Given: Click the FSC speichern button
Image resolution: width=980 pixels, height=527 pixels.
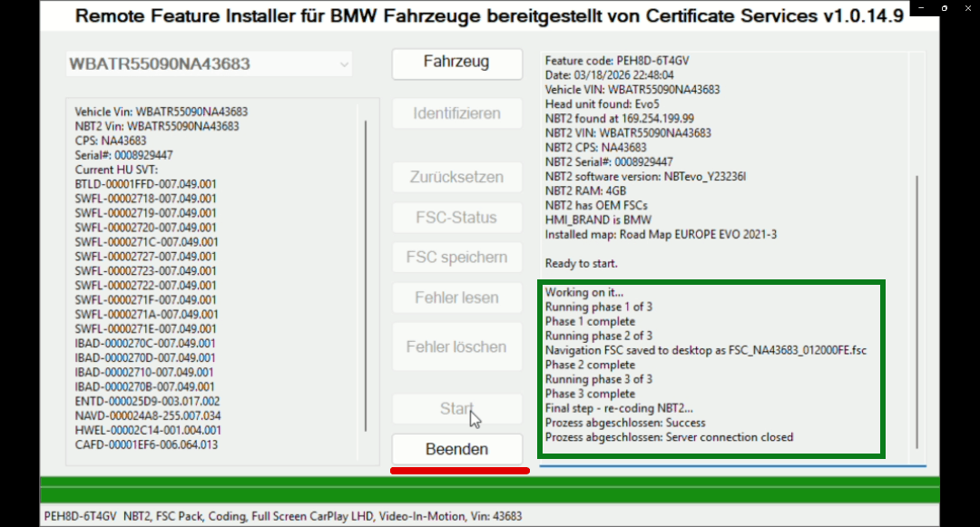Looking at the screenshot, I should pyautogui.click(x=456, y=258).
